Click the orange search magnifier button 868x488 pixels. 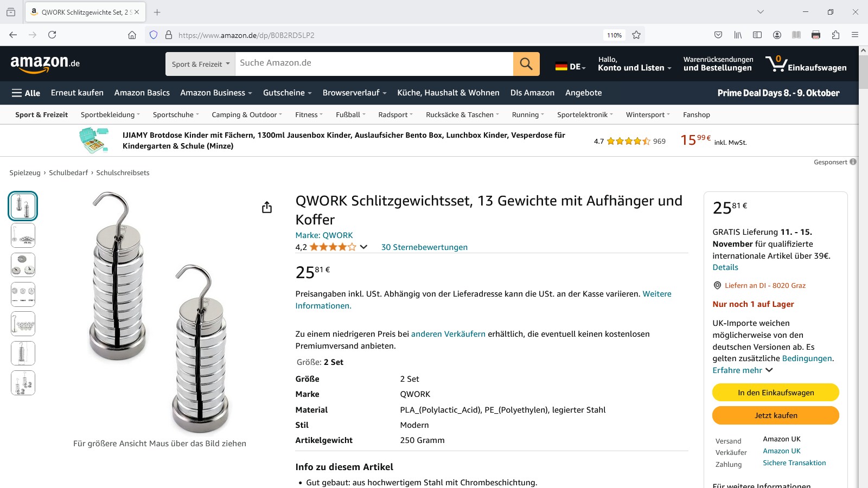[526, 64]
